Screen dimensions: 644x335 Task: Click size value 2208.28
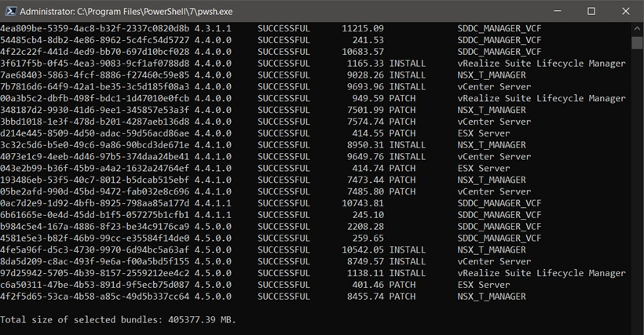click(365, 226)
